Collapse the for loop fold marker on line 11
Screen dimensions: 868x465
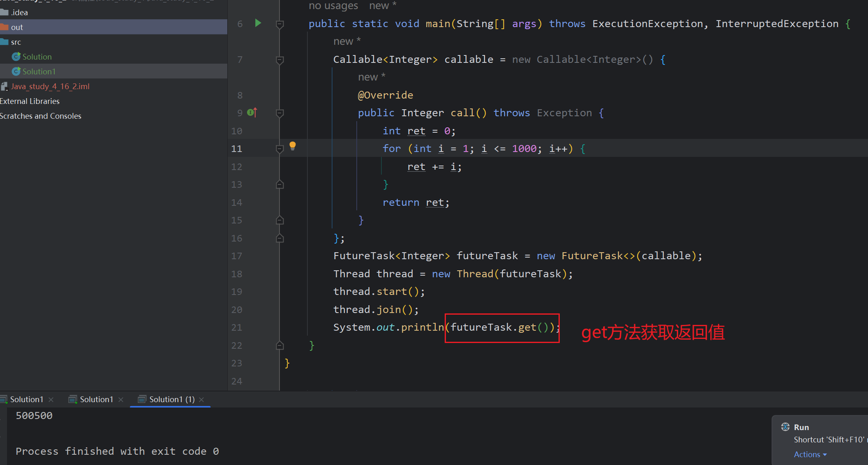point(280,149)
